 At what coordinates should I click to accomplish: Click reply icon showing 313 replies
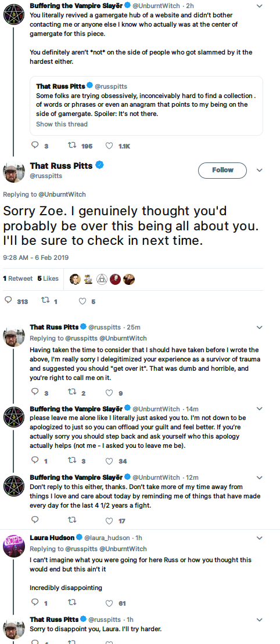pos(8,301)
